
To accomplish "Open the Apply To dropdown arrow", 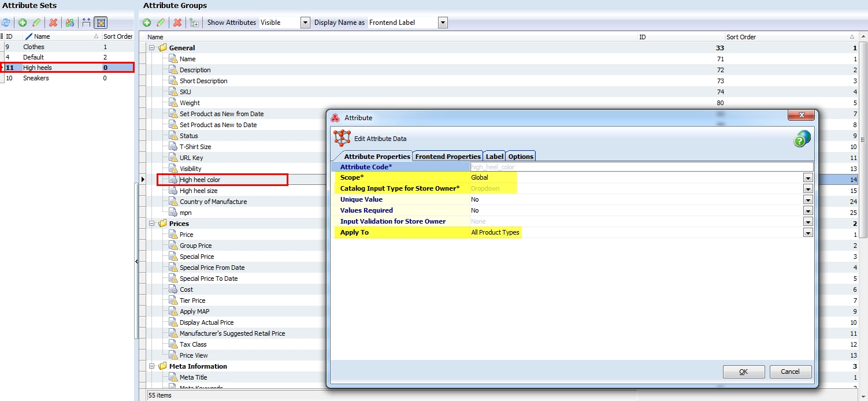I will click(808, 233).
